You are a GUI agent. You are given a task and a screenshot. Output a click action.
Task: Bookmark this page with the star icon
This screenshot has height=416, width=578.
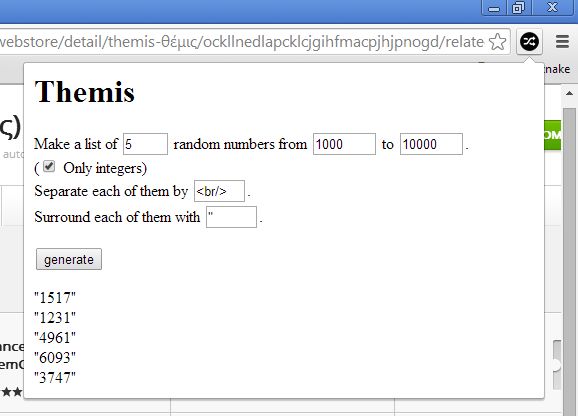[497, 42]
